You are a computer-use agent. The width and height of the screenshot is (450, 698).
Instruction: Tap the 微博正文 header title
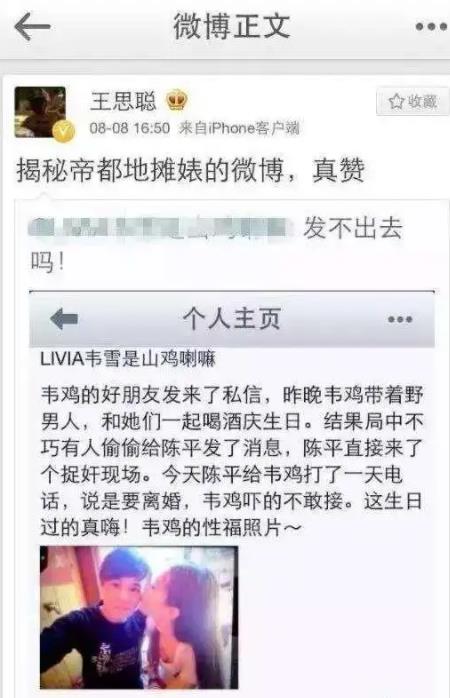tap(232, 26)
